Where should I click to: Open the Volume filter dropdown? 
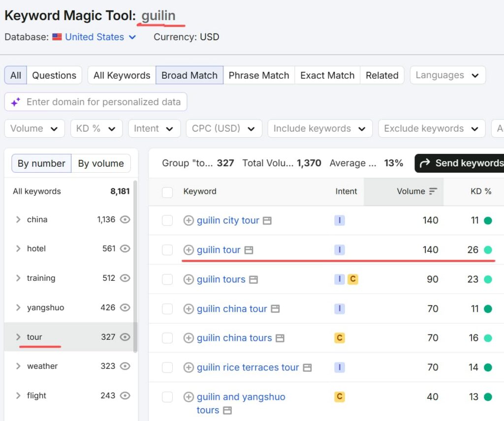tap(34, 128)
